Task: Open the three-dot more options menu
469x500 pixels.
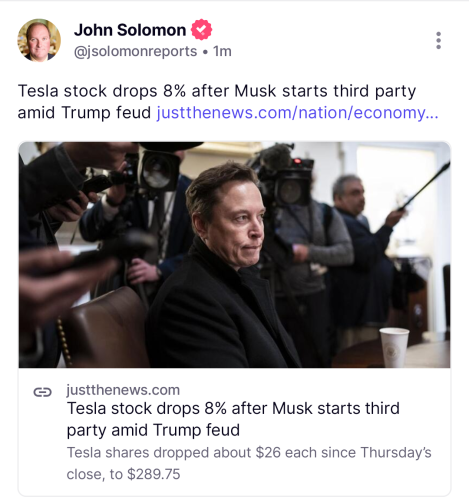Action: (x=438, y=41)
